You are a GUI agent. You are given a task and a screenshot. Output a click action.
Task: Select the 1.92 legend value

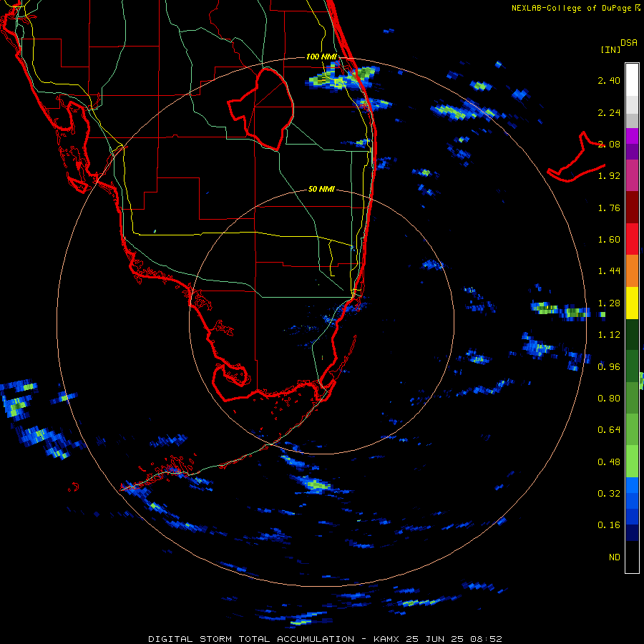click(x=609, y=176)
